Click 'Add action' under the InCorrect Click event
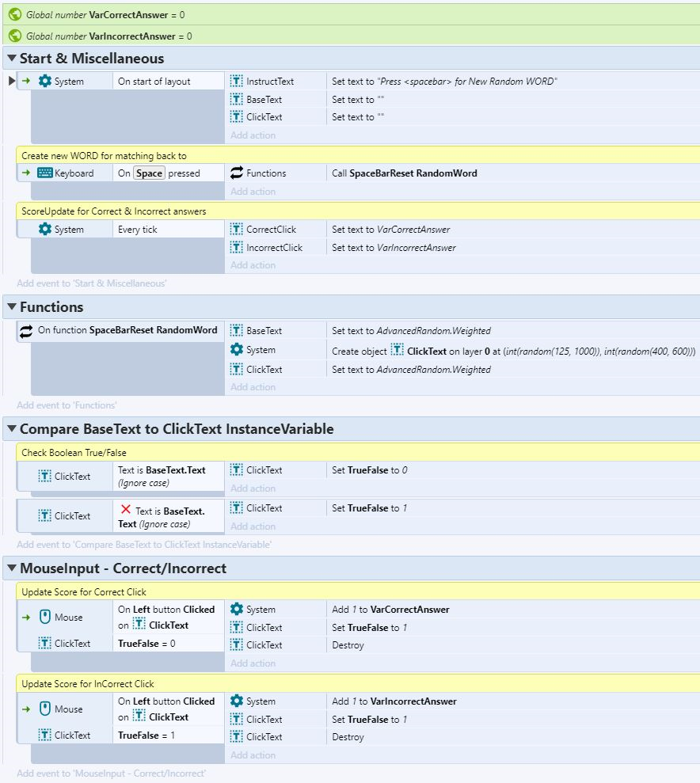Viewport: 700px width, 783px height. 253,755
